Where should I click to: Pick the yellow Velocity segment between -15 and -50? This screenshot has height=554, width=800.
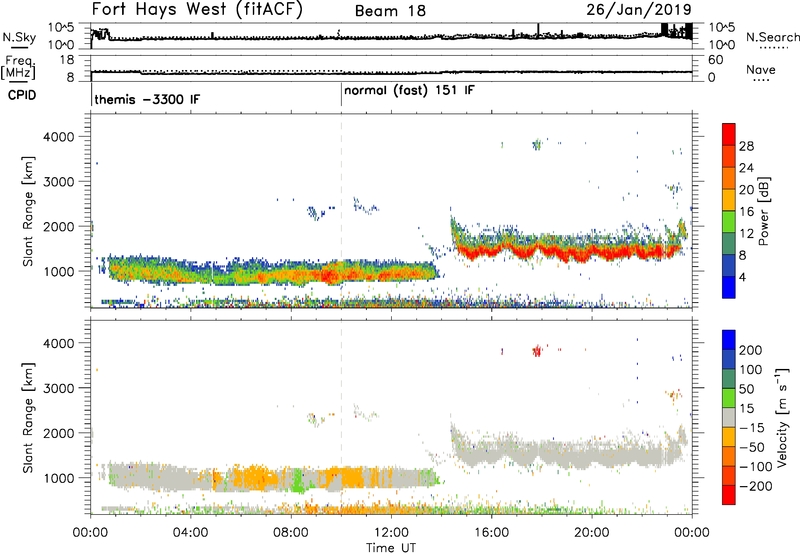point(729,437)
